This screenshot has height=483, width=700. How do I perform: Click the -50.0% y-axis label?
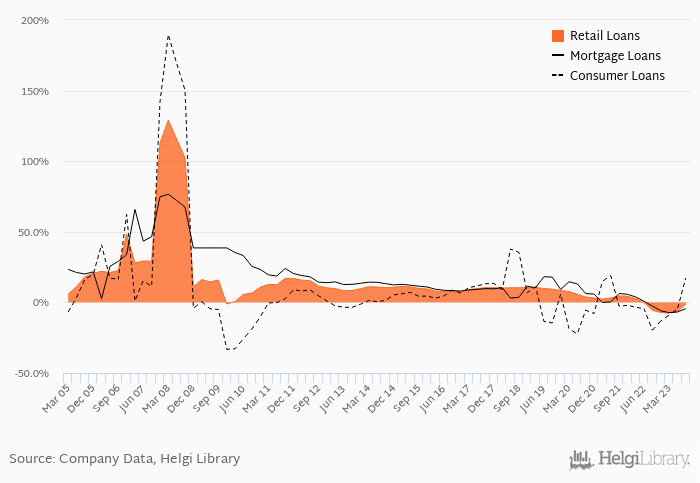coord(32,373)
